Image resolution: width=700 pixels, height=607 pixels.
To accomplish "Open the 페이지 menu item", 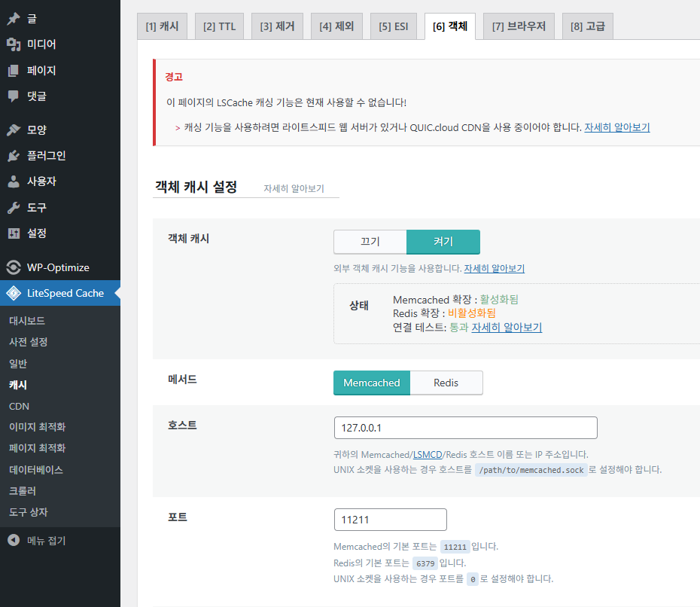I will pyautogui.click(x=59, y=70).
